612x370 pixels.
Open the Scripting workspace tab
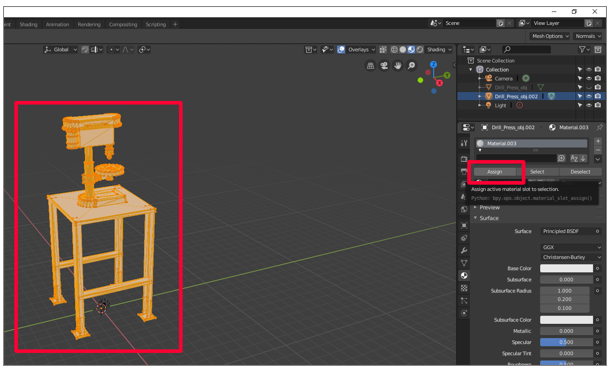pos(156,24)
